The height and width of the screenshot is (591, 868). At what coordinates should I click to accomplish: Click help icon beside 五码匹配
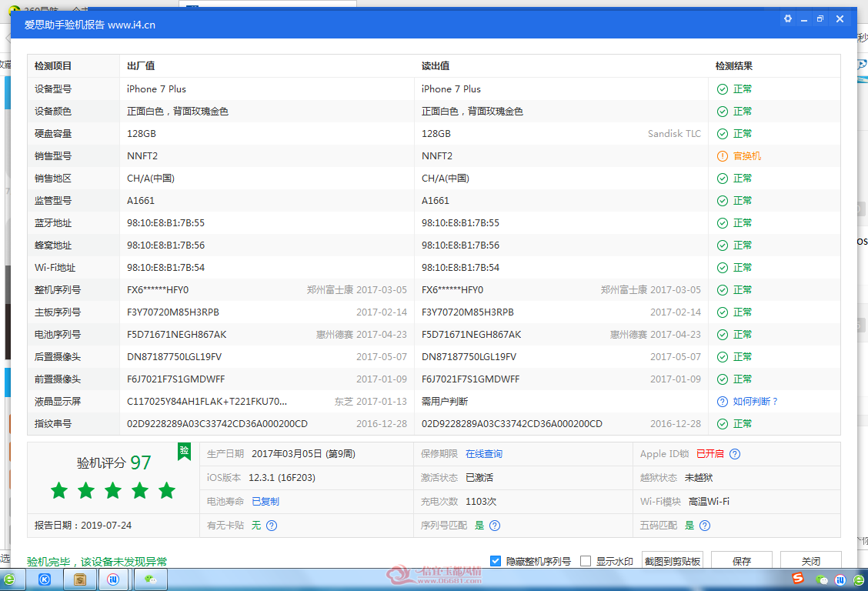coord(705,526)
